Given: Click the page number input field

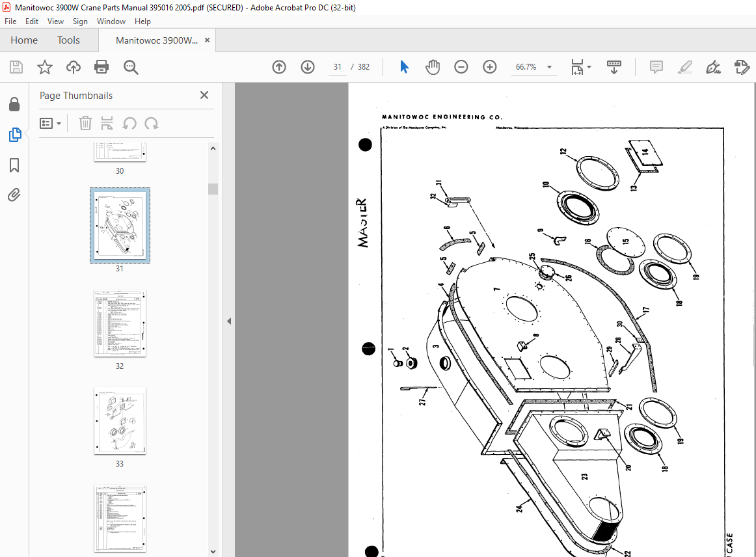Looking at the screenshot, I should tap(338, 67).
